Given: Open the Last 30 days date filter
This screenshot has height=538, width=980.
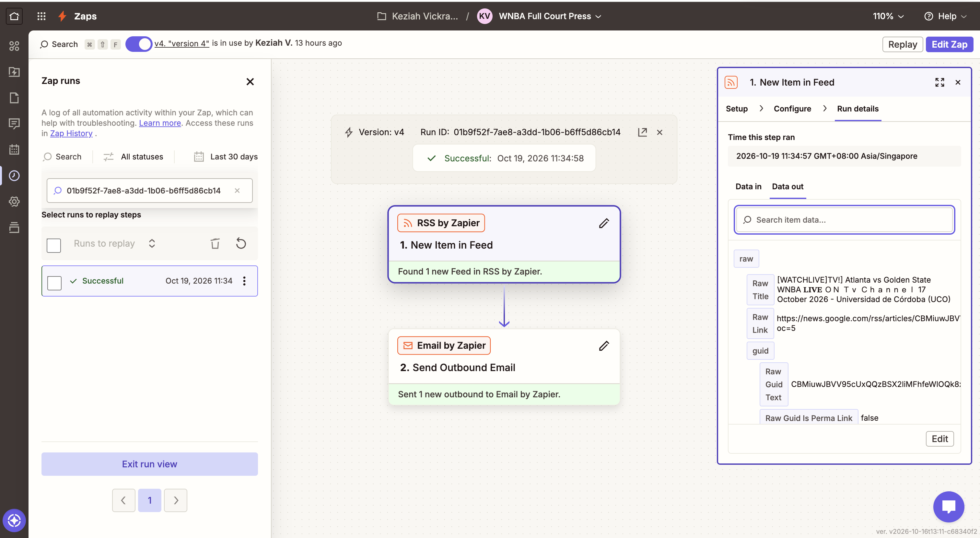Looking at the screenshot, I should (x=226, y=157).
